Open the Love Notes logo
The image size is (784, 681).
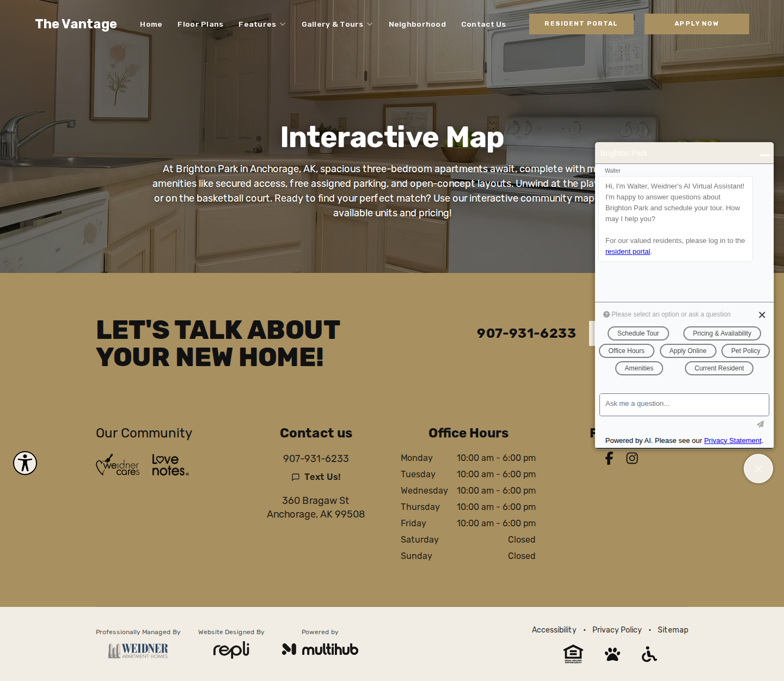point(170,465)
